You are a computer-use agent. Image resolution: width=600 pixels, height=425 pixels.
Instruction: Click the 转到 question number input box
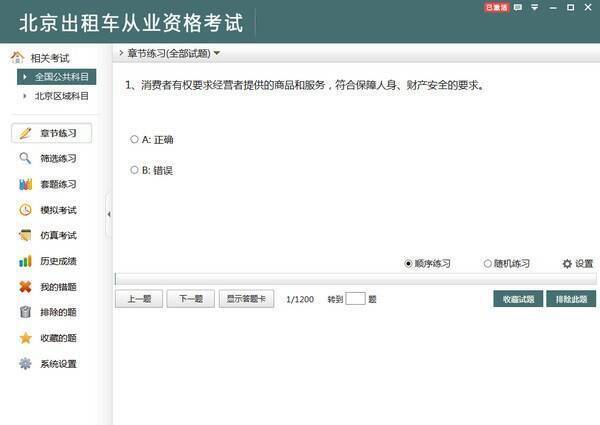(x=355, y=299)
